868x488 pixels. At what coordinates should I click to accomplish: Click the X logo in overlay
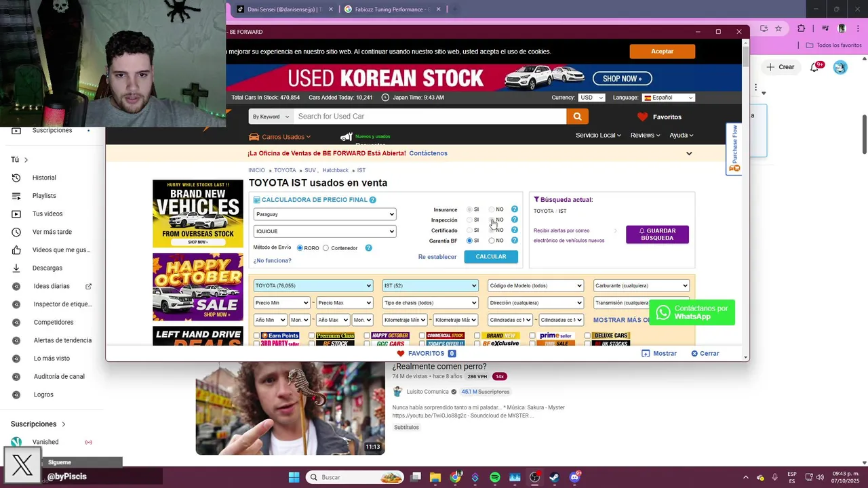tap(22, 466)
